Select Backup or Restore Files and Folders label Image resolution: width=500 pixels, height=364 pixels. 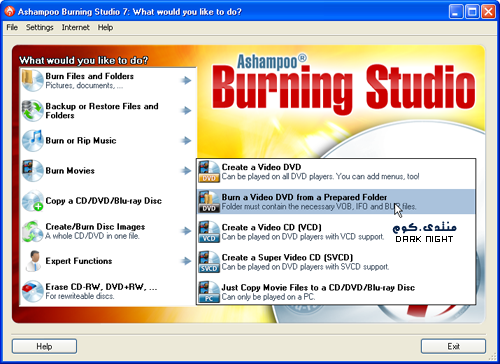[x=102, y=111]
